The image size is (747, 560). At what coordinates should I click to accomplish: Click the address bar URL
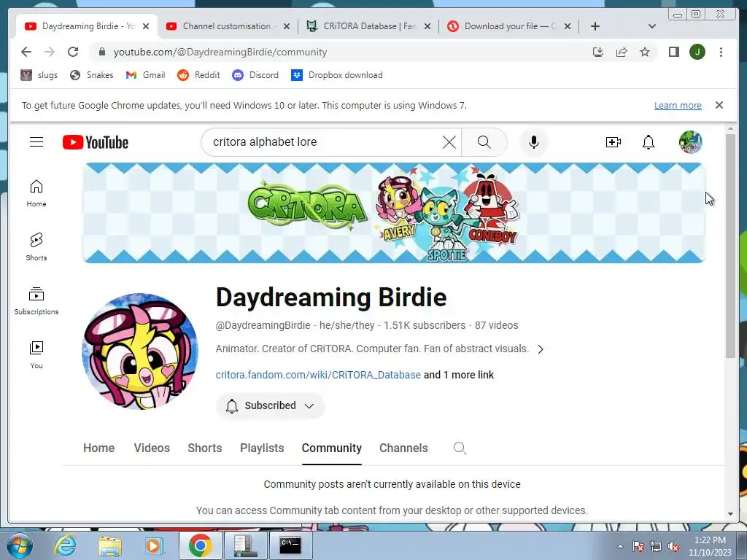click(x=220, y=52)
